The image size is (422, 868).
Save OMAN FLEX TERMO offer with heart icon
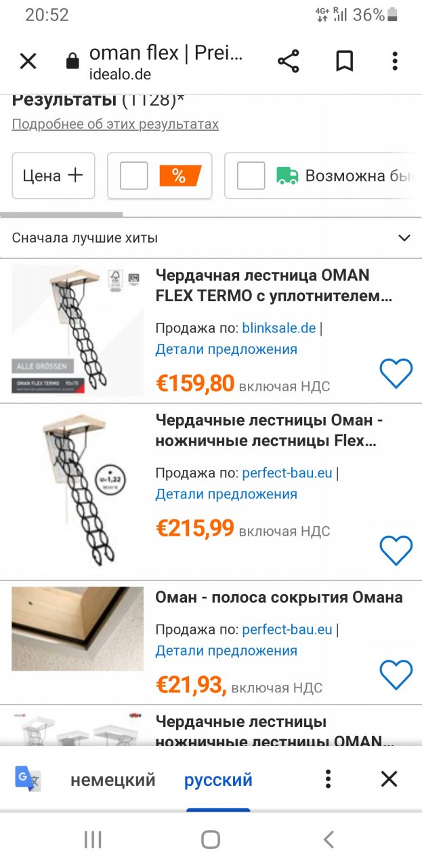(x=396, y=373)
